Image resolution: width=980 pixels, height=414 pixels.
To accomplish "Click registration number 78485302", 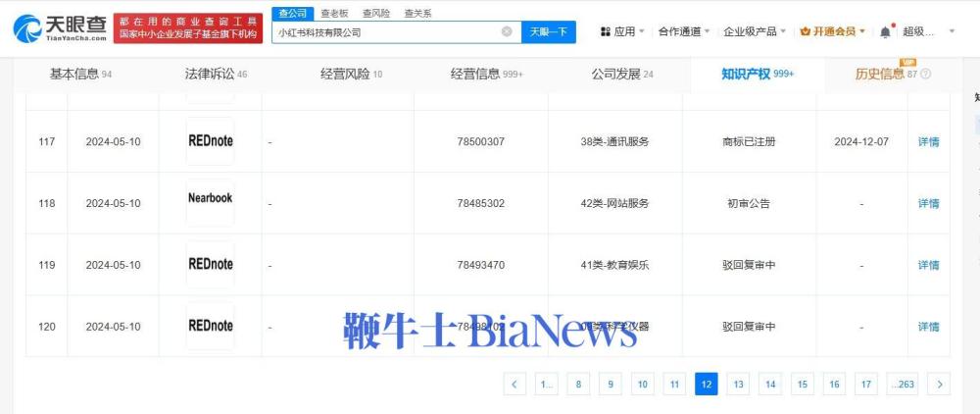I will click(480, 203).
